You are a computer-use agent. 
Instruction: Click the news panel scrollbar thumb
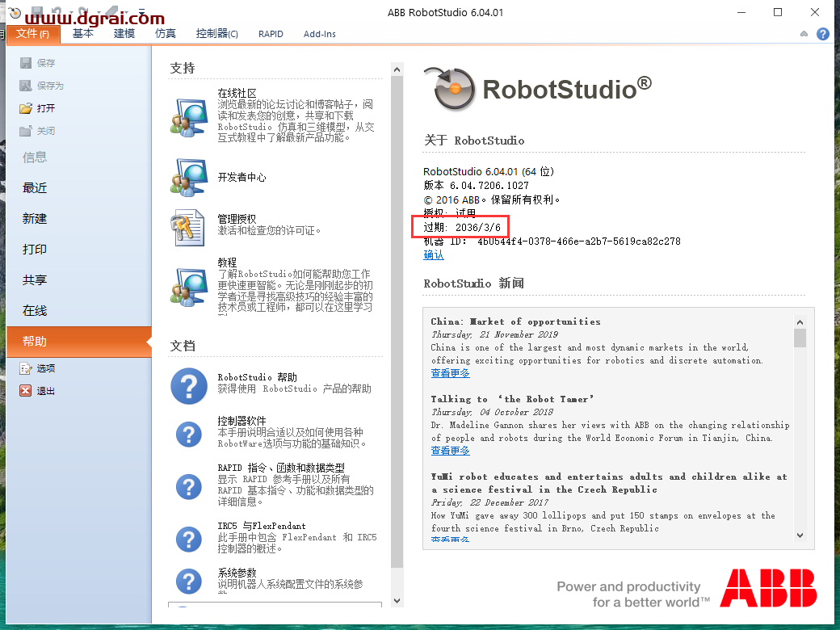point(800,338)
